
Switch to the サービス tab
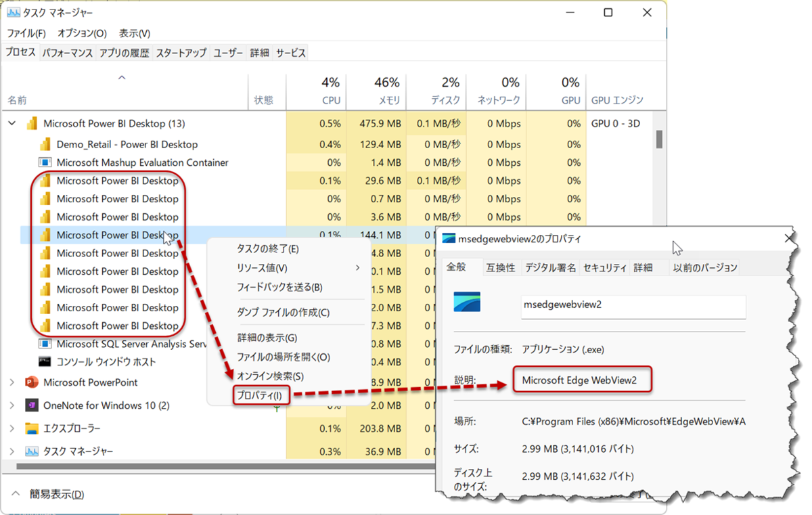pyautogui.click(x=290, y=53)
